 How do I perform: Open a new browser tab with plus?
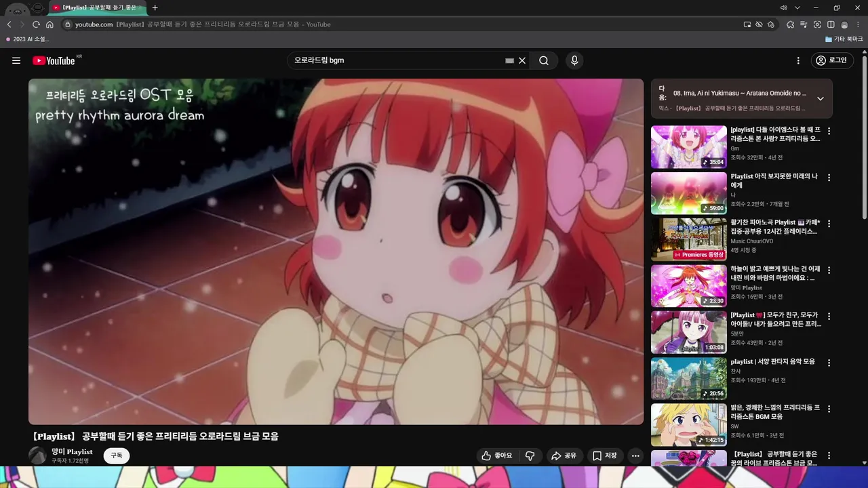155,7
